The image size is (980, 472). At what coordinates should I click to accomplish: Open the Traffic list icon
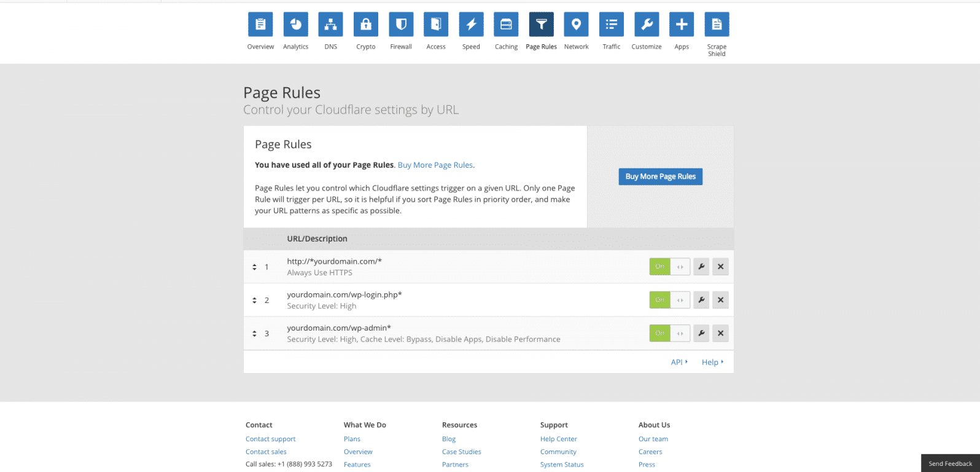(612, 25)
